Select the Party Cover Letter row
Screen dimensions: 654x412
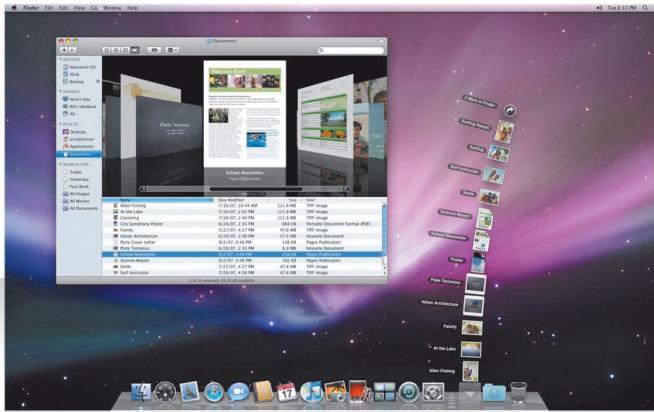242,242
